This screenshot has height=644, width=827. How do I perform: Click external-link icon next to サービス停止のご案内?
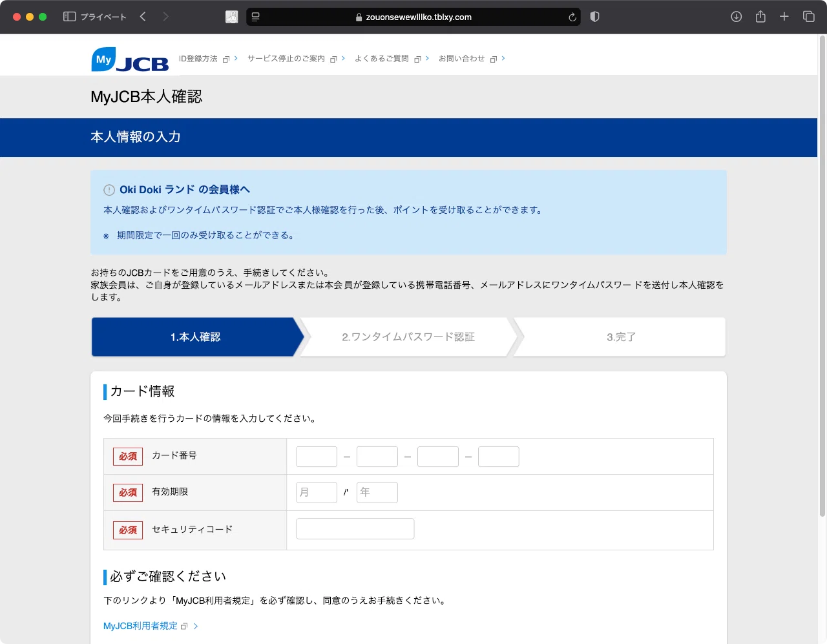click(333, 59)
